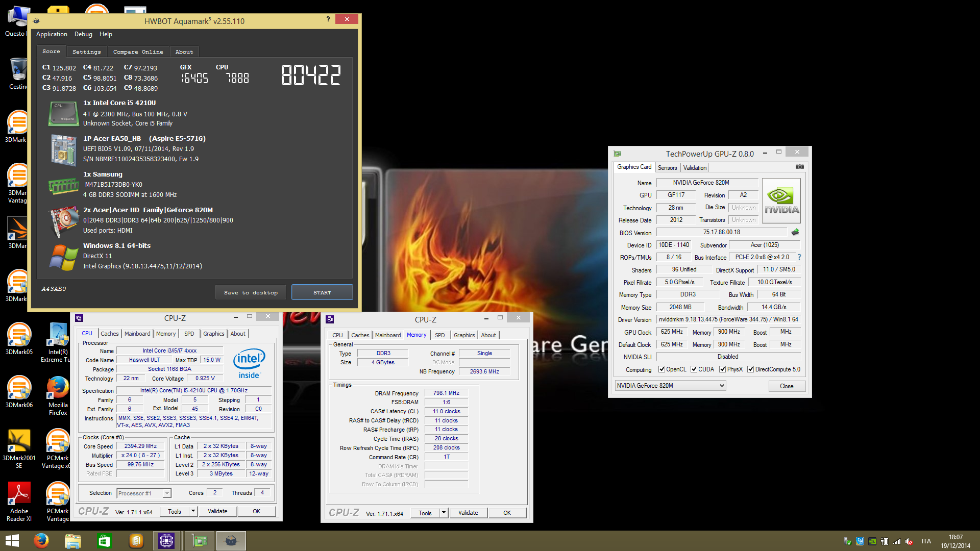Click HWBOT Aquamark taskbar icon

(231, 541)
